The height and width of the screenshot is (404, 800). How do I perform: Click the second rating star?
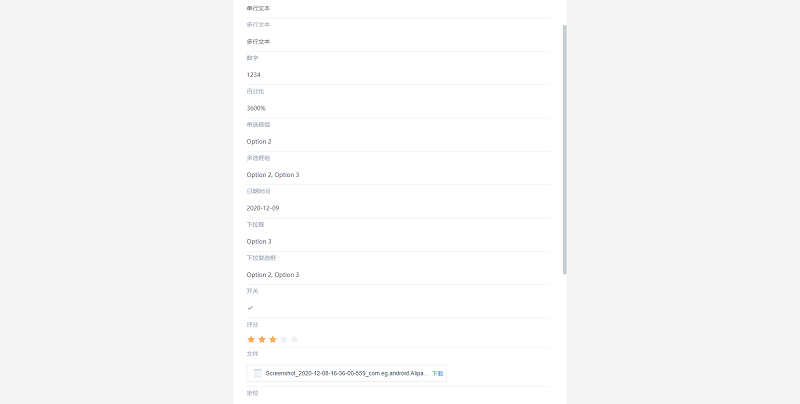262,340
